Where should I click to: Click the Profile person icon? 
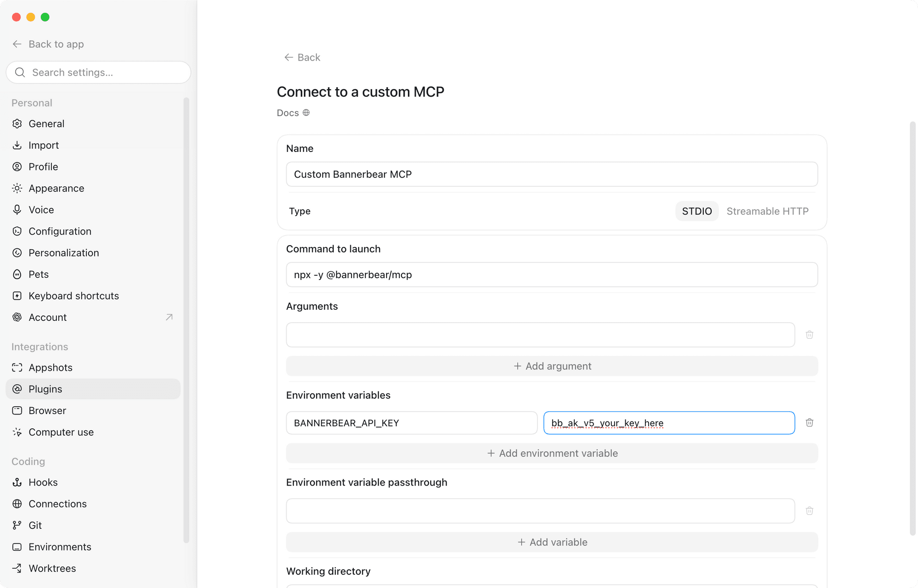pyautogui.click(x=17, y=167)
